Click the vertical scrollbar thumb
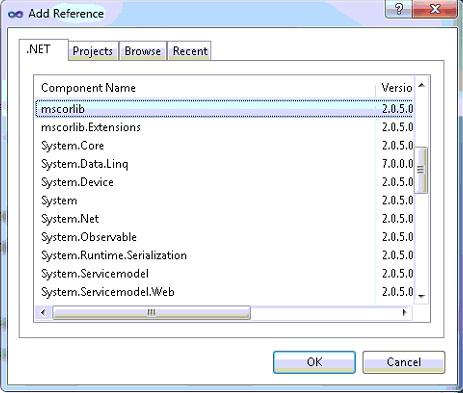463x393 pixels. tap(421, 170)
